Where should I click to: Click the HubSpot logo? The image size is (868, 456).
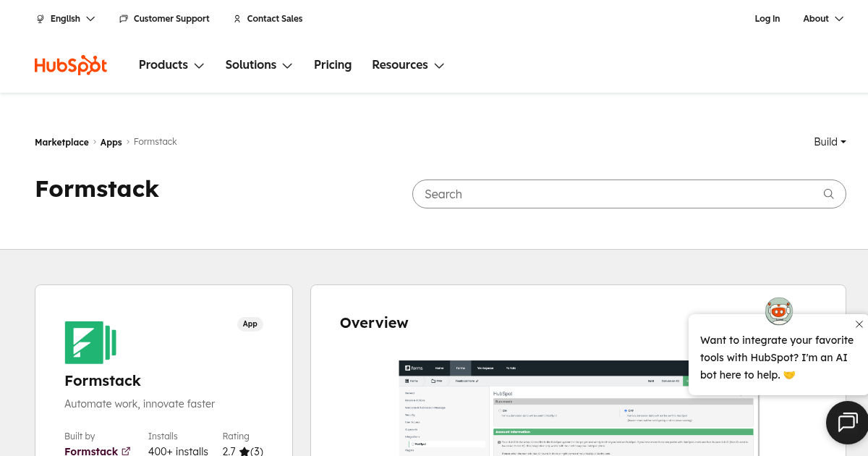[x=71, y=65]
